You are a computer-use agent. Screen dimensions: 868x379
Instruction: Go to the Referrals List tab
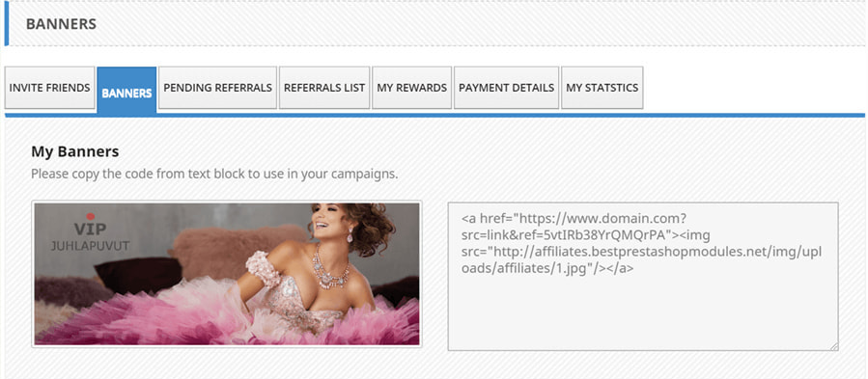[324, 88]
